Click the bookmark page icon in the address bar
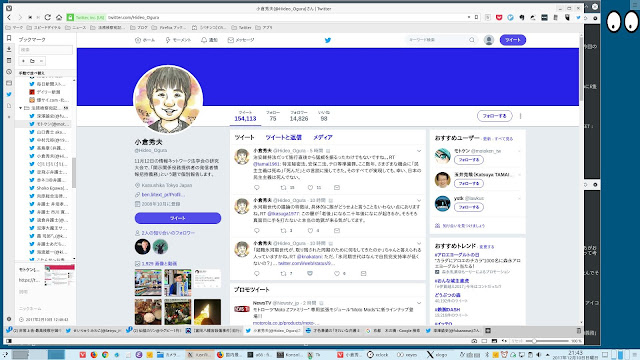 coord(476,18)
